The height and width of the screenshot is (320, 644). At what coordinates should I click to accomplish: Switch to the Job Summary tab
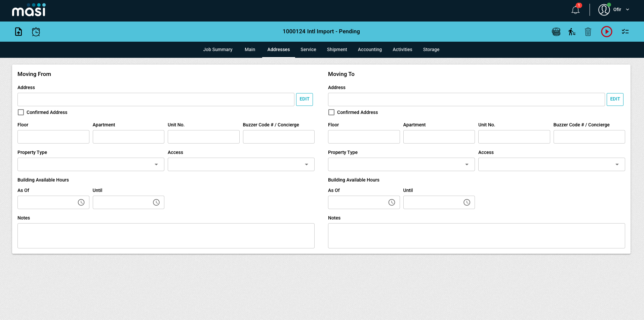point(217,49)
